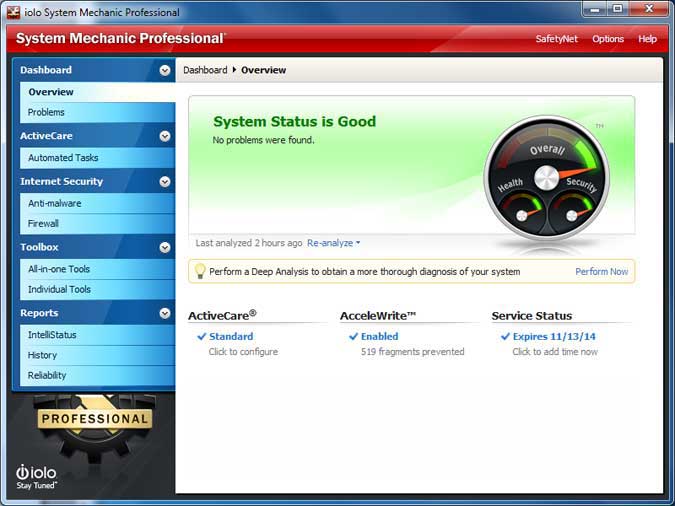
Task: Click the Deep Analysis tip text
Action: 365,272
